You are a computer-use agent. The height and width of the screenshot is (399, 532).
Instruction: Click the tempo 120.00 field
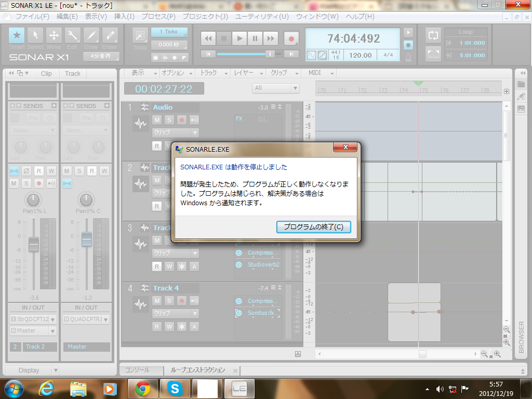coord(361,55)
